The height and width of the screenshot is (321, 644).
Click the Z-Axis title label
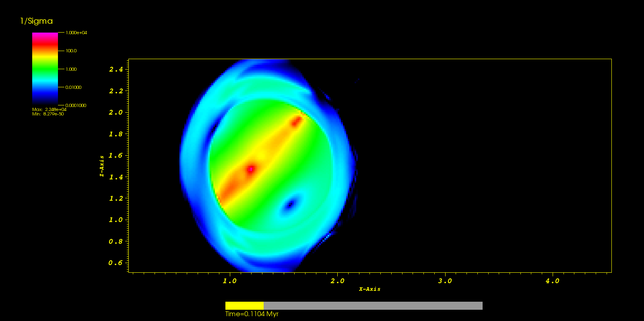click(x=102, y=166)
